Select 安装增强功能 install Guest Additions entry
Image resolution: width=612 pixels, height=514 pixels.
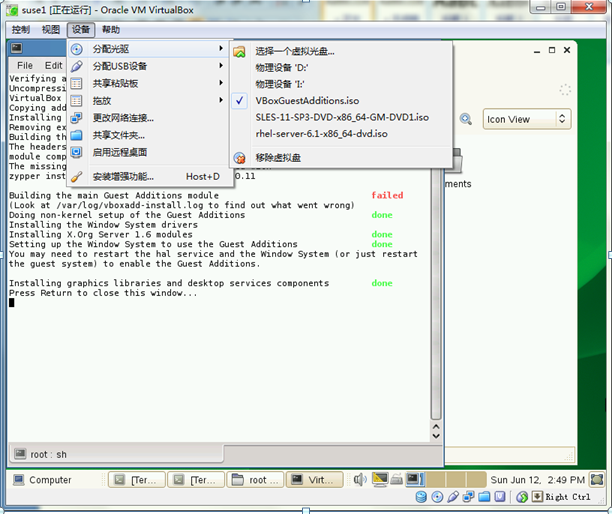(150, 176)
